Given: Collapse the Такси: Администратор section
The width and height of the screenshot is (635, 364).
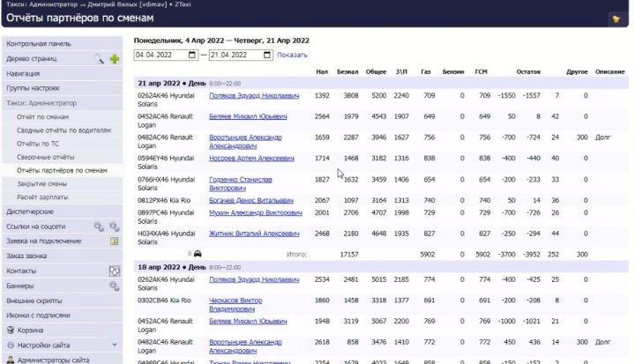Looking at the screenshot, I should tap(41, 103).
